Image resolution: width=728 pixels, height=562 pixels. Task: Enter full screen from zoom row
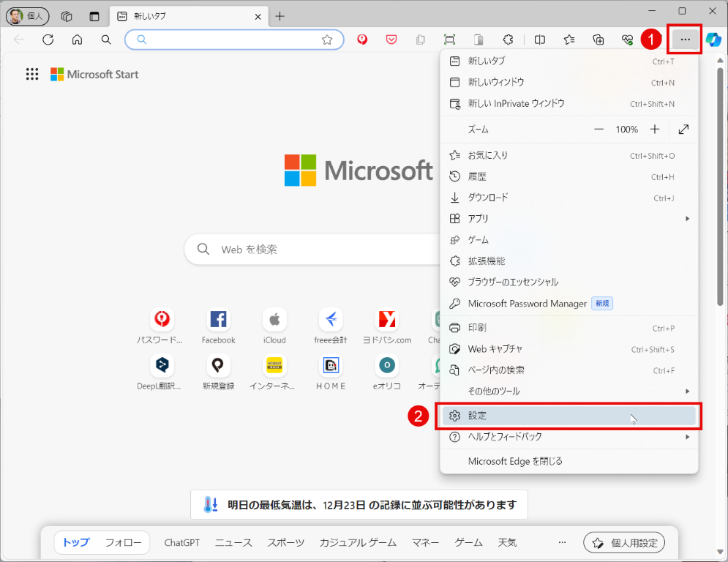(x=683, y=129)
